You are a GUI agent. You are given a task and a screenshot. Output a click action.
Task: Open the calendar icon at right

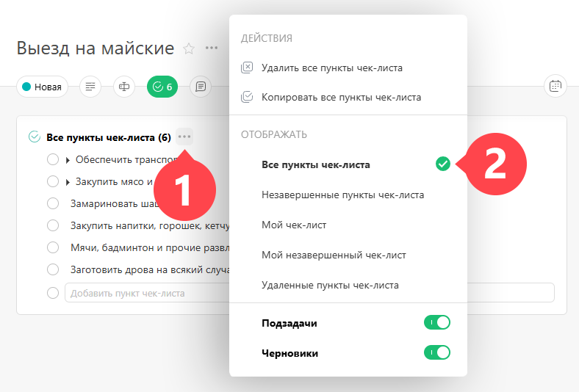point(555,87)
